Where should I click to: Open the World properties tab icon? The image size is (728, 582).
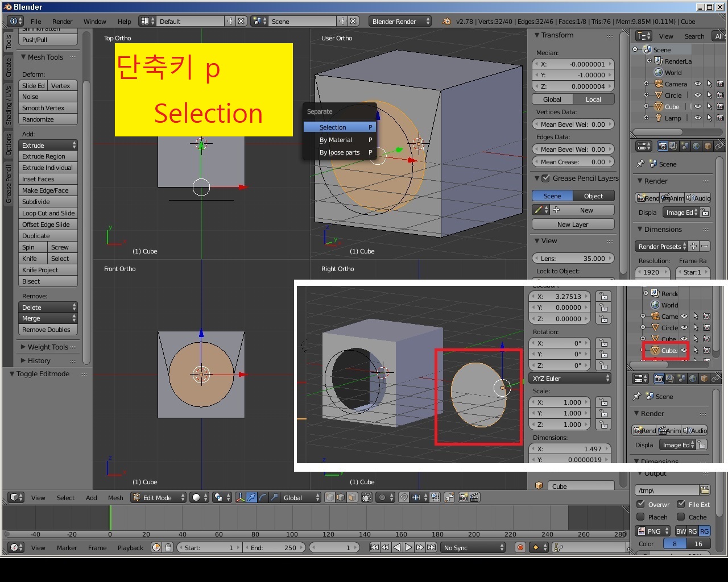696,146
